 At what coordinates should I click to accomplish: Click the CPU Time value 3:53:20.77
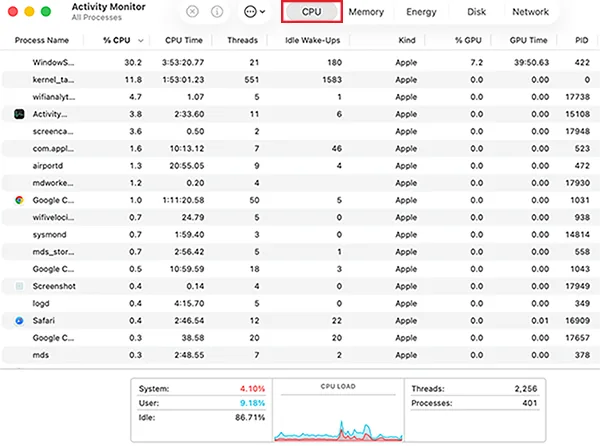[x=183, y=62]
